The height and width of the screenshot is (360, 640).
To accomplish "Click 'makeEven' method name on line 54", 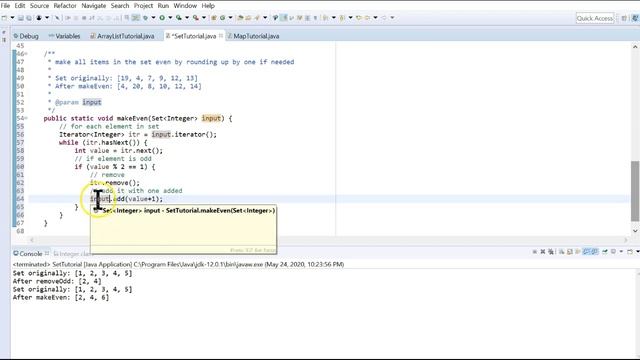I will click(132, 118).
